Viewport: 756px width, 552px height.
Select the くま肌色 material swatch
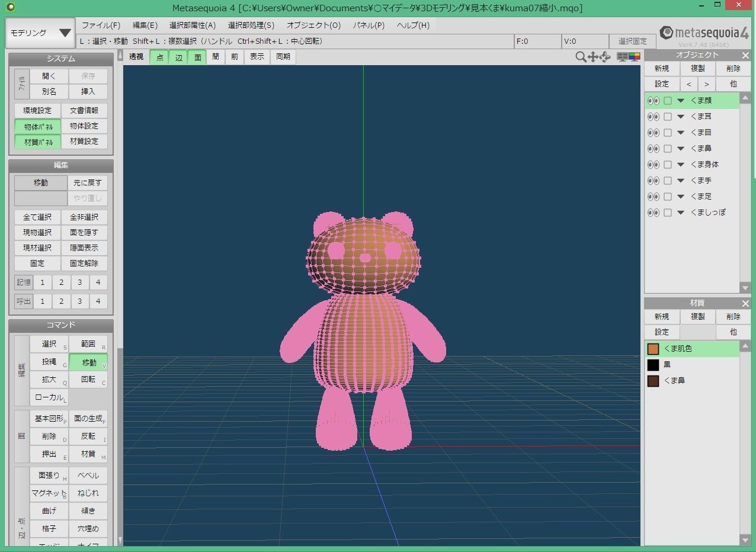(653, 349)
